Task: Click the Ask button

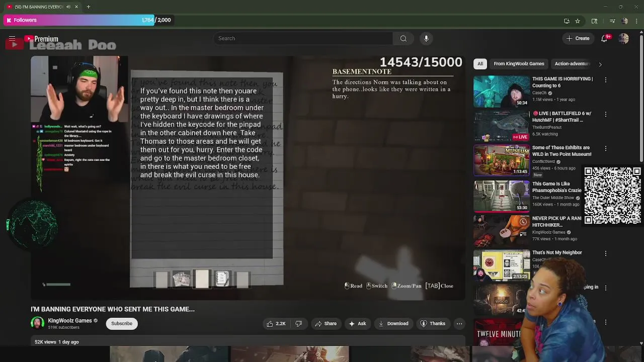Action: tap(357, 323)
